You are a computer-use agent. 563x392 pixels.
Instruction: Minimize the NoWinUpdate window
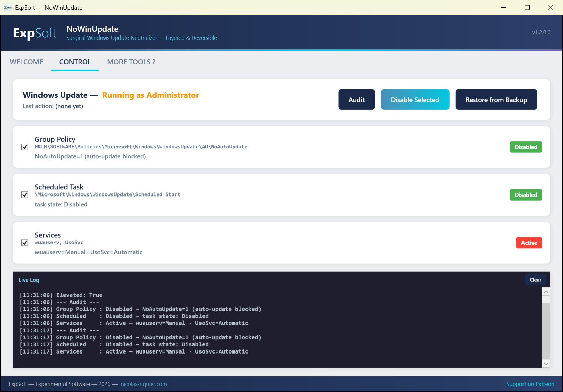click(x=504, y=7)
